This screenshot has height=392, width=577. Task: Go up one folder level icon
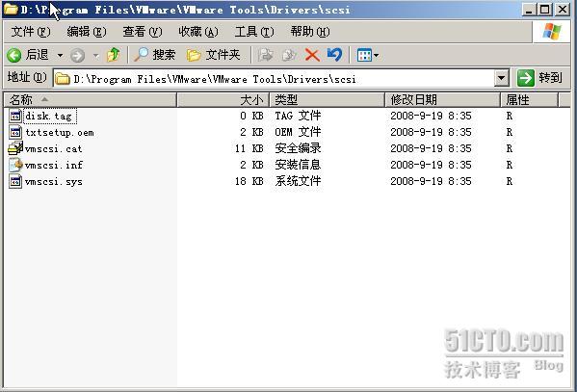pos(114,55)
